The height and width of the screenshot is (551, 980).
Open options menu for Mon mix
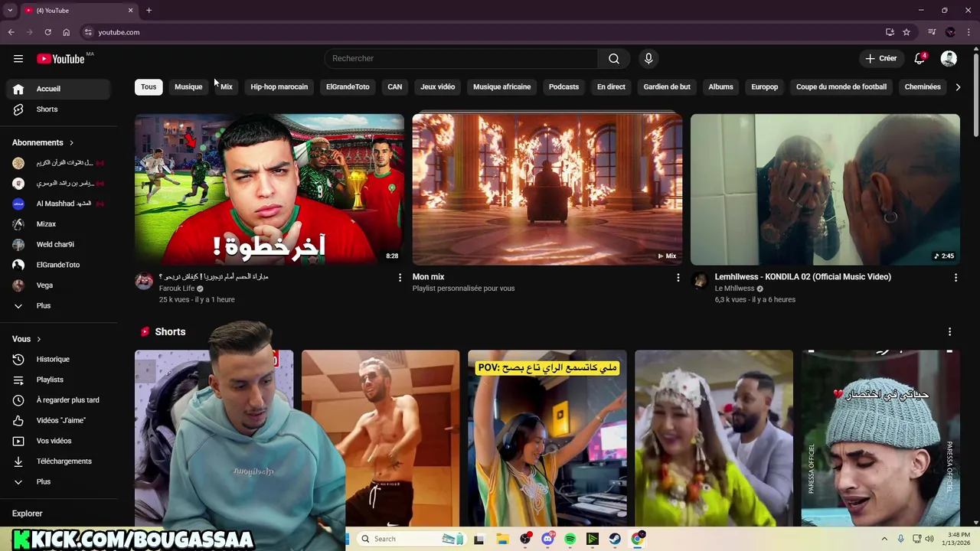(678, 278)
